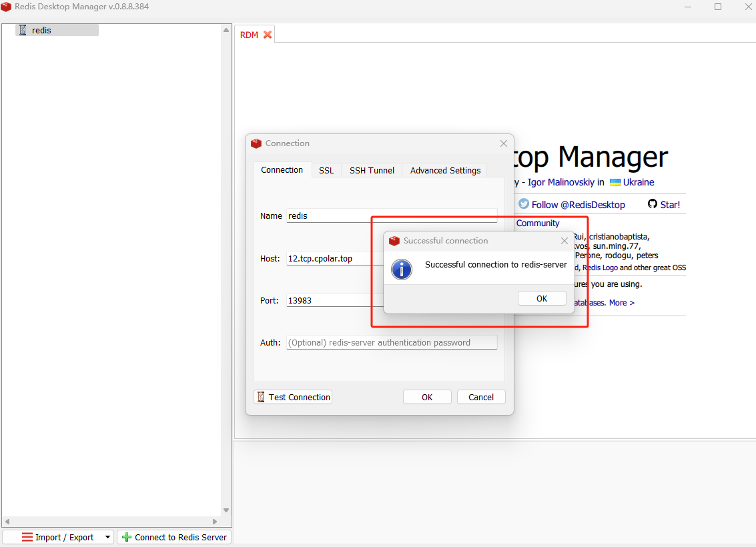This screenshot has width=756, height=547.
Task: Click the blue info icon in dialog
Action: coord(401,269)
